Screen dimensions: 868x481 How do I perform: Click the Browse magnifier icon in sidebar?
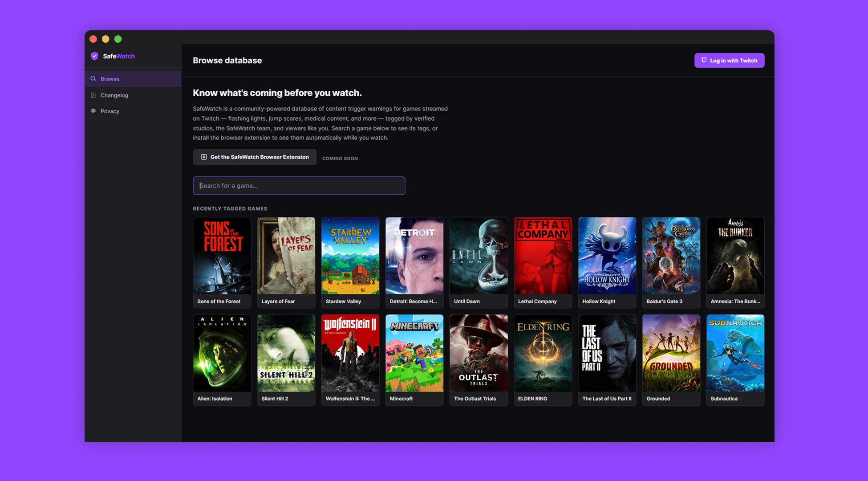[93, 79]
